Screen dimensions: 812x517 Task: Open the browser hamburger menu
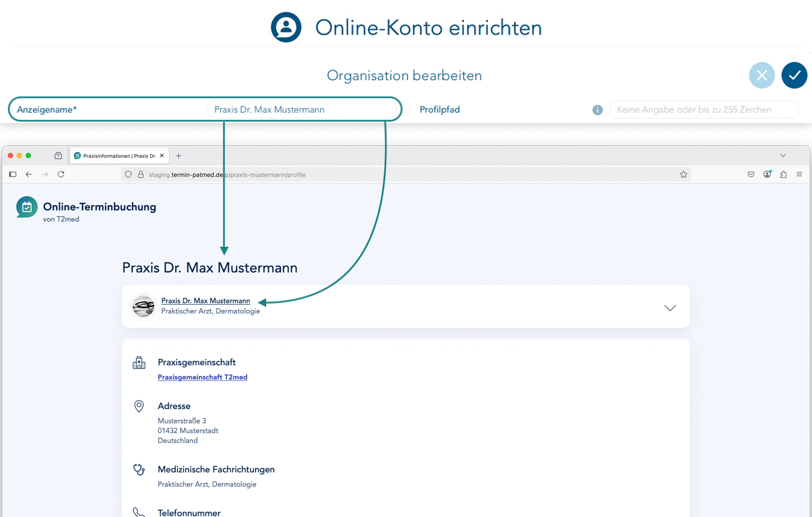(x=799, y=175)
